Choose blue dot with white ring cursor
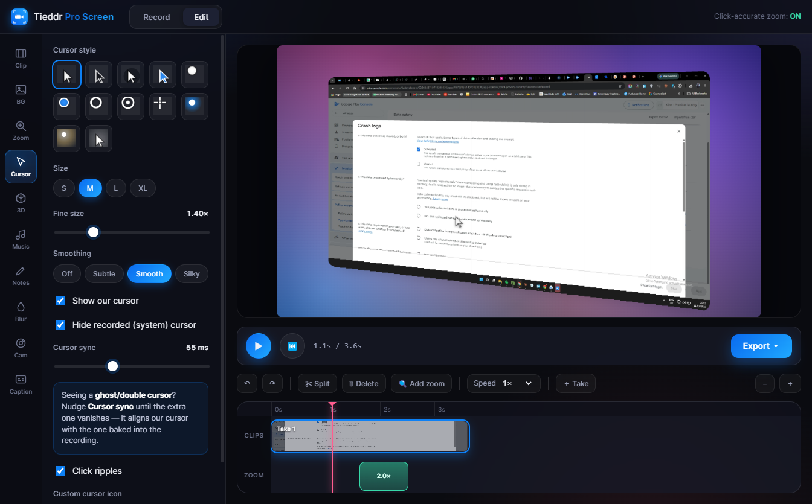The height and width of the screenshot is (504, 812). [66, 106]
